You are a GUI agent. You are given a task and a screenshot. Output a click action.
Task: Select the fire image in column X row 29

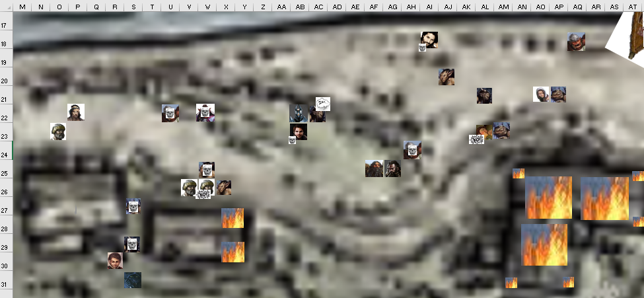[233, 252]
